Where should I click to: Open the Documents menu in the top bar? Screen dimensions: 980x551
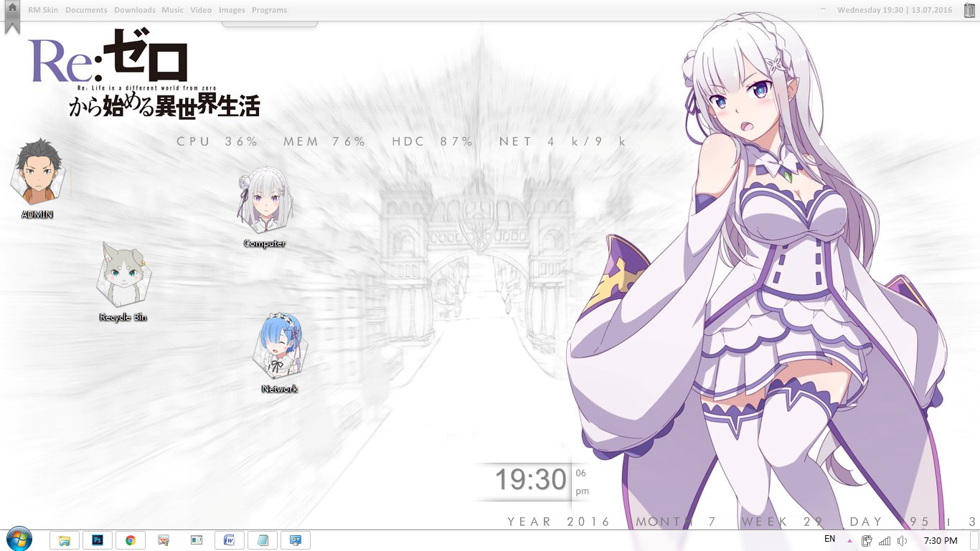[x=86, y=9]
